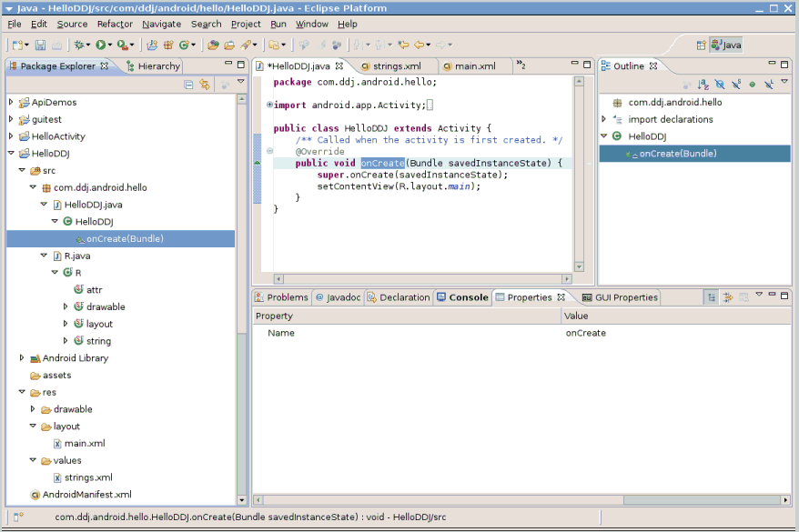Click the onCreate value in the Properties table
799x532 pixels.
(585, 333)
